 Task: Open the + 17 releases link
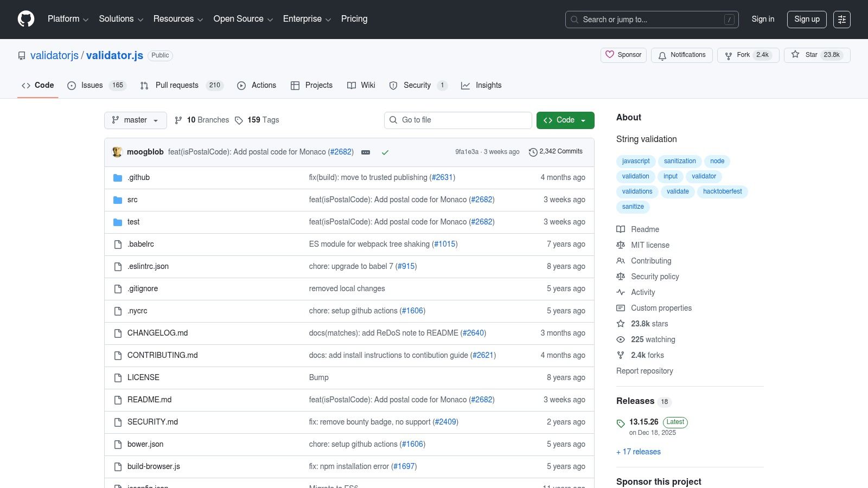pyautogui.click(x=639, y=452)
